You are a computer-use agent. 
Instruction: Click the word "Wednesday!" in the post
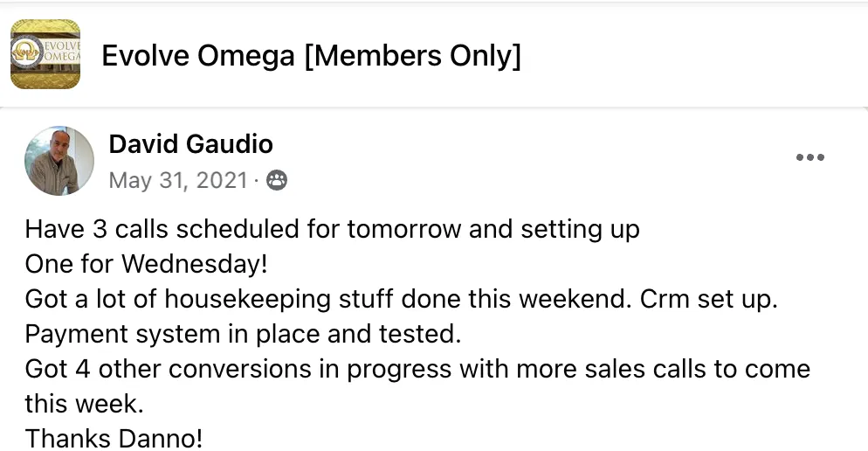click(195, 264)
